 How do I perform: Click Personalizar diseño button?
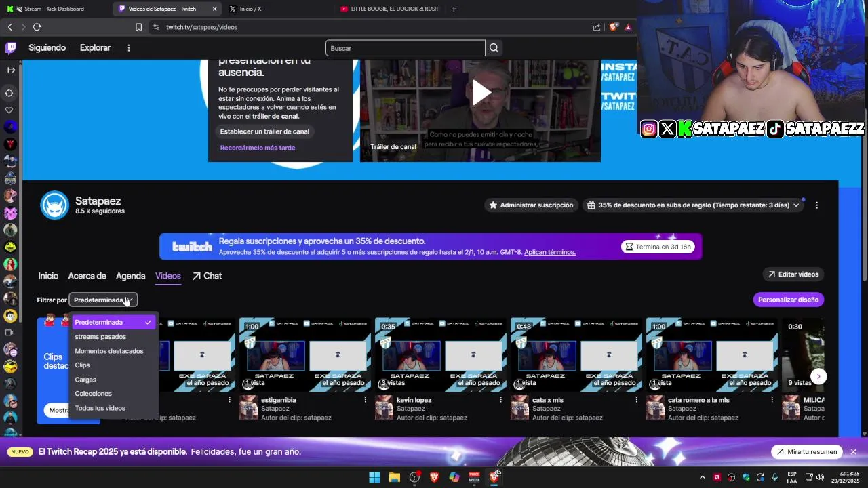(788, 300)
